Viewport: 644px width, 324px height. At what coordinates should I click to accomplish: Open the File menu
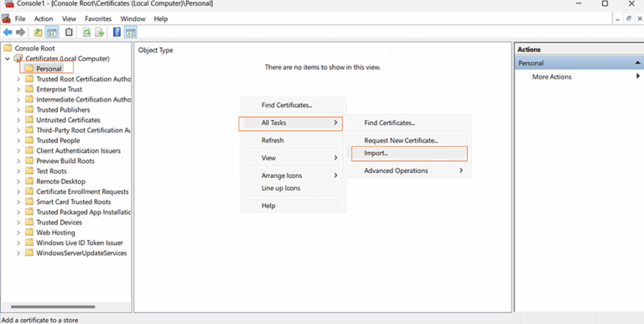[x=20, y=18]
